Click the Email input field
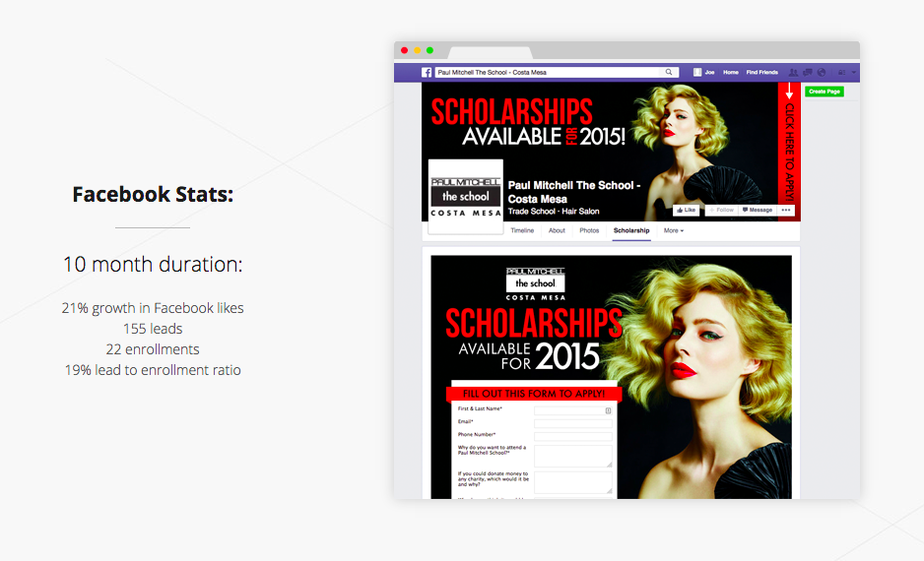924x561 pixels. 572,423
